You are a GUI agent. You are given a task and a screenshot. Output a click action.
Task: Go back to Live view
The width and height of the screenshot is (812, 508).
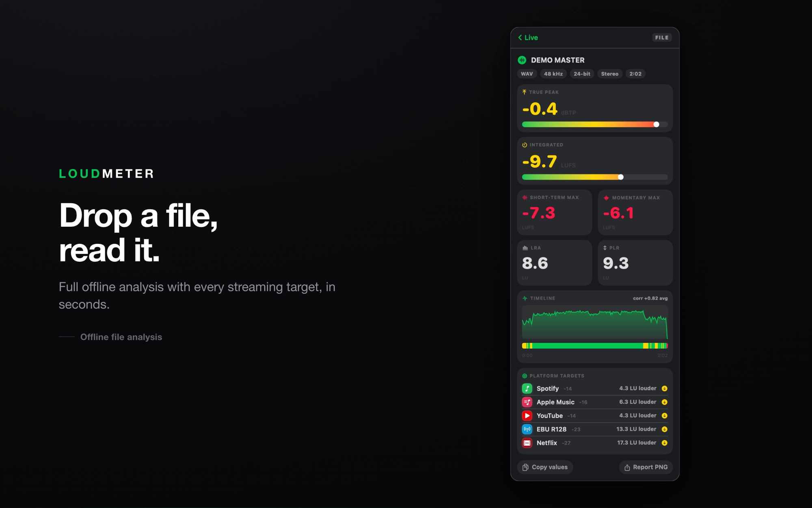528,37
